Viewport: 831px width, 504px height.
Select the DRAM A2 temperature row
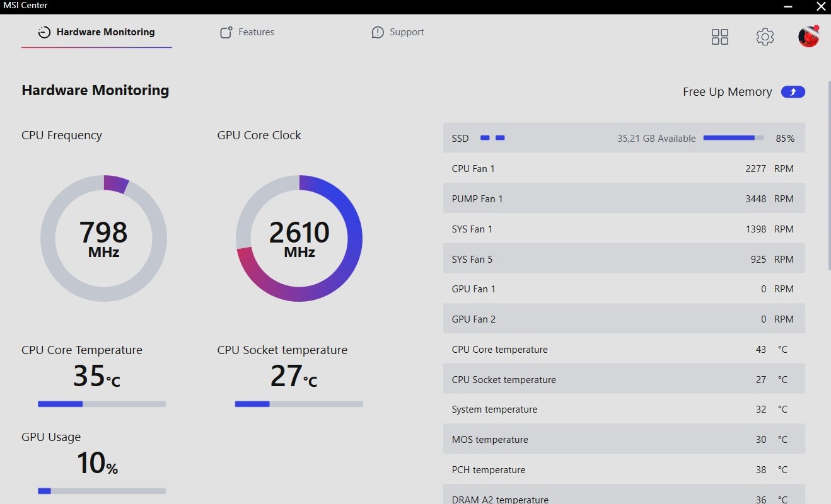[x=624, y=495]
